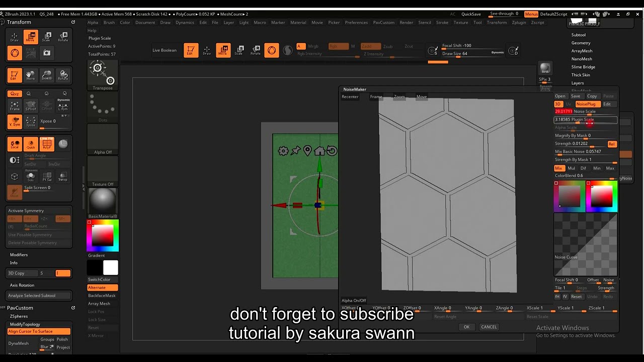Click OK in NoiseMaker dialog
The width and height of the screenshot is (644, 362).
(466, 327)
